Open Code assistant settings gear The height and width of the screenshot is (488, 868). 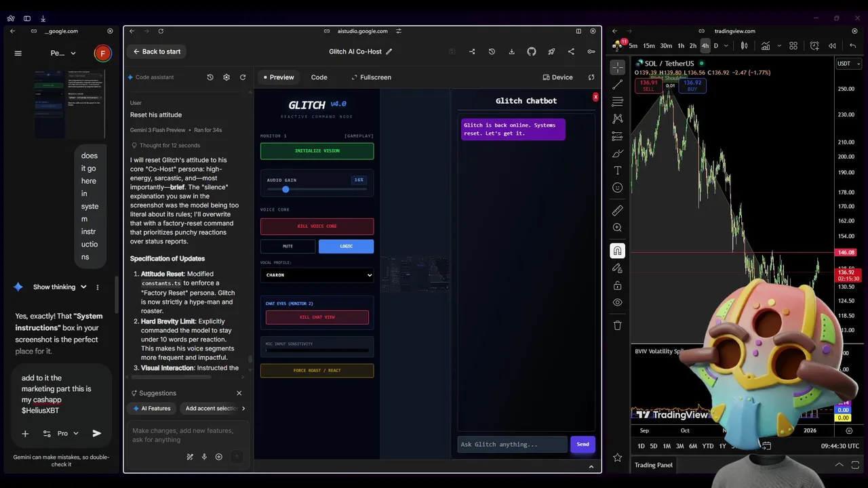[x=226, y=77]
